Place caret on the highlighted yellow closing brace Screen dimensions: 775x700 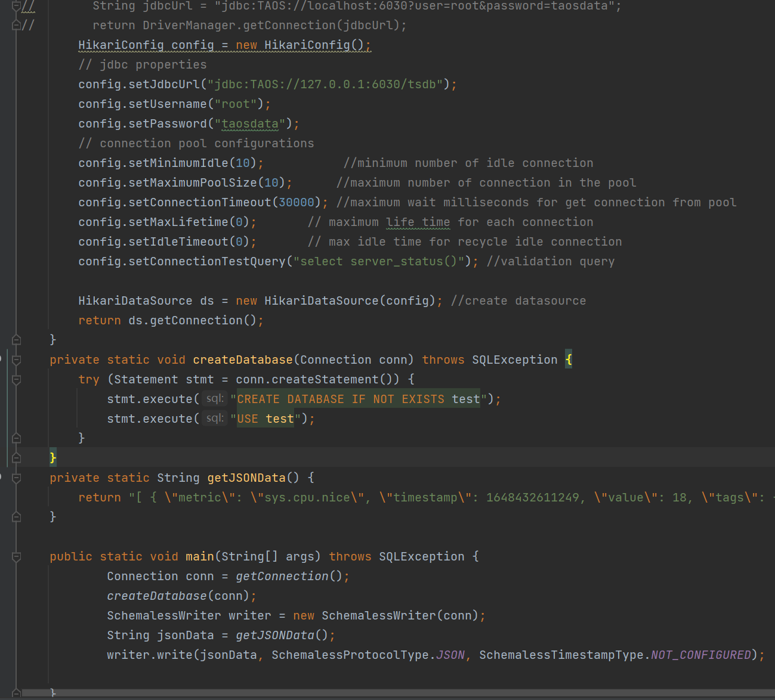click(53, 457)
